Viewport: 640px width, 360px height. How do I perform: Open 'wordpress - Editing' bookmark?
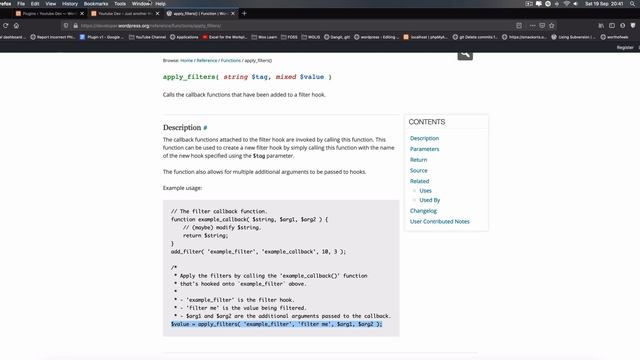point(377,37)
